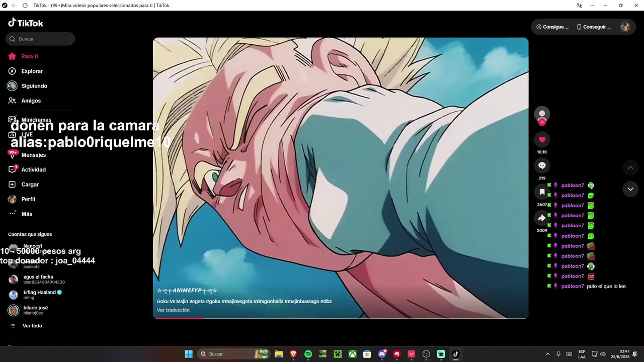Screen dimensions: 644x362
Task: Open the video comments
Action: (x=542, y=165)
